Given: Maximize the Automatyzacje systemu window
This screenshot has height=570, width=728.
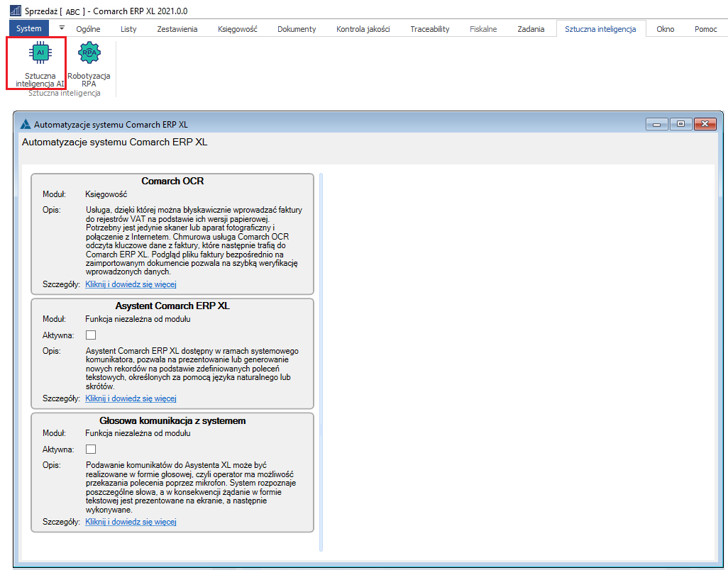Looking at the screenshot, I should pyautogui.click(x=680, y=124).
